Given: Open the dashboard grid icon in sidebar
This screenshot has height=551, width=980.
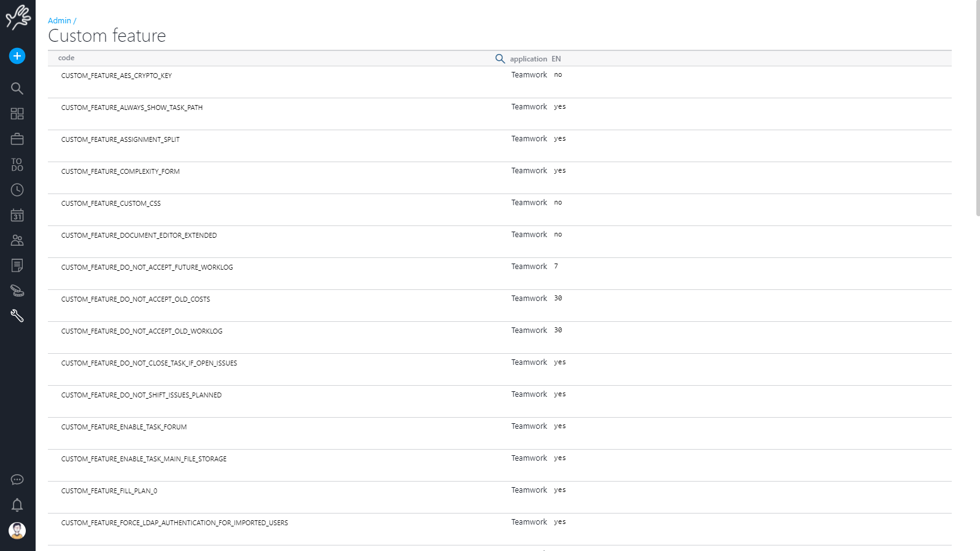Looking at the screenshot, I should pyautogui.click(x=17, y=114).
